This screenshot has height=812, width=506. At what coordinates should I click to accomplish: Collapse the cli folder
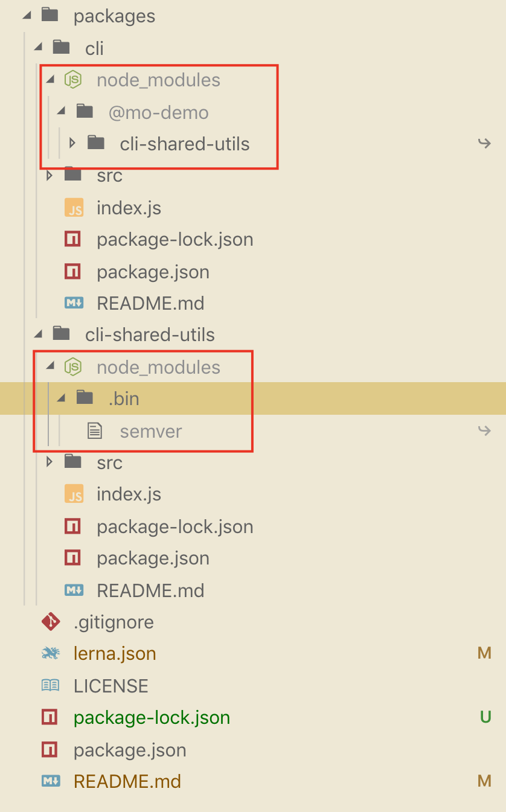pyautogui.click(x=38, y=48)
